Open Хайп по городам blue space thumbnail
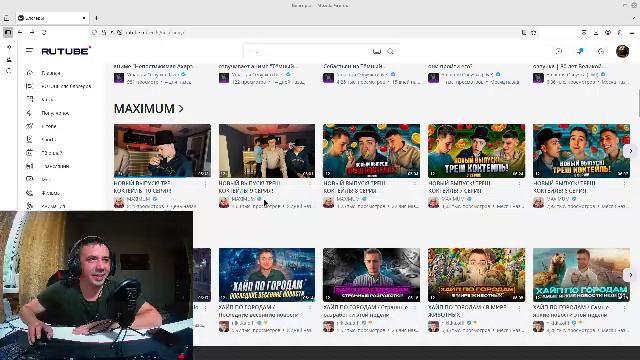This screenshot has width=640, height=360. (267, 275)
